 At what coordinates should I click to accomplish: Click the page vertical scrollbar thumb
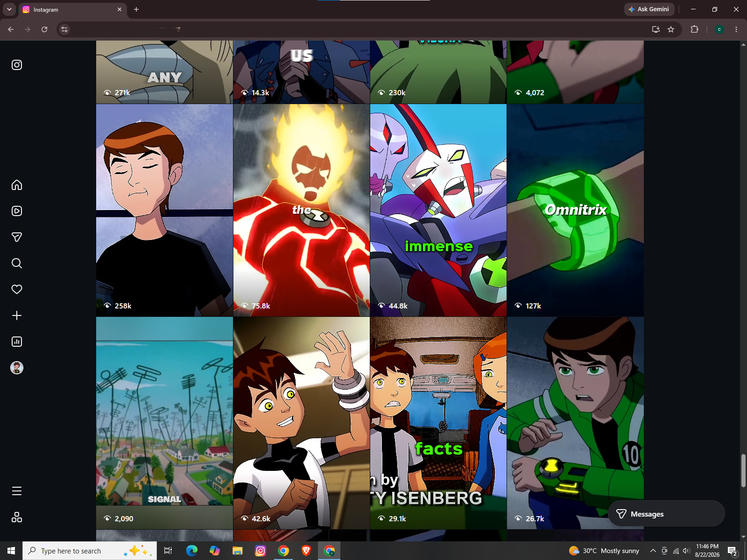pos(743,470)
